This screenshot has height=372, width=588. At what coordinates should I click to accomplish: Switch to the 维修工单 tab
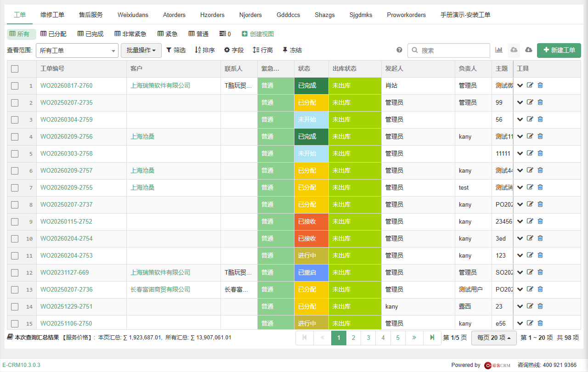point(52,15)
